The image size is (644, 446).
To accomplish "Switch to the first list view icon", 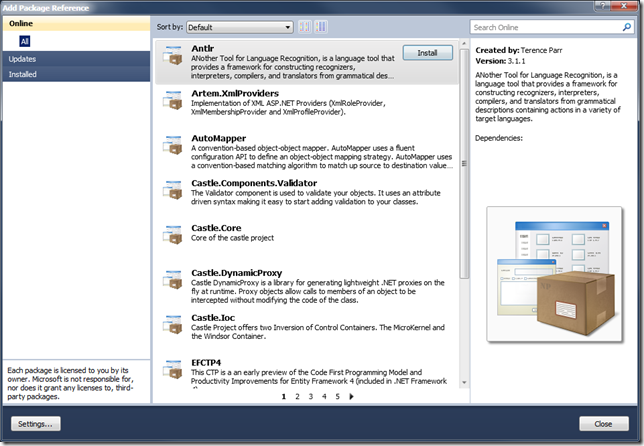I will pos(305,27).
